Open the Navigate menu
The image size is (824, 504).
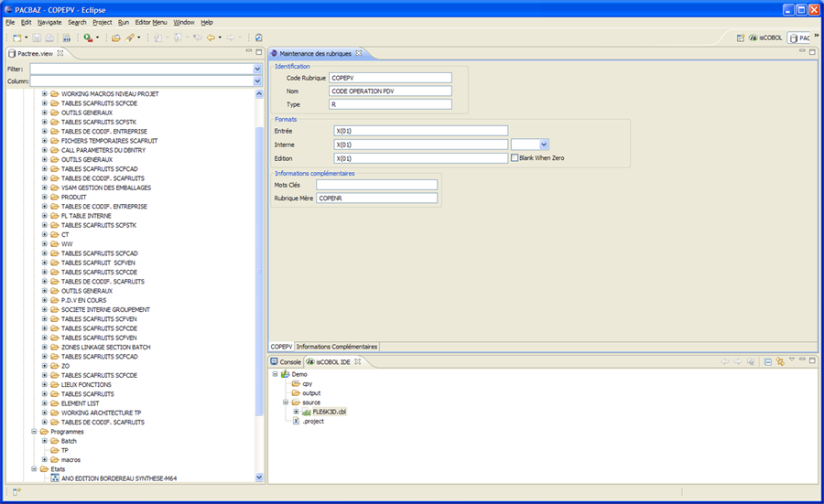(49, 22)
